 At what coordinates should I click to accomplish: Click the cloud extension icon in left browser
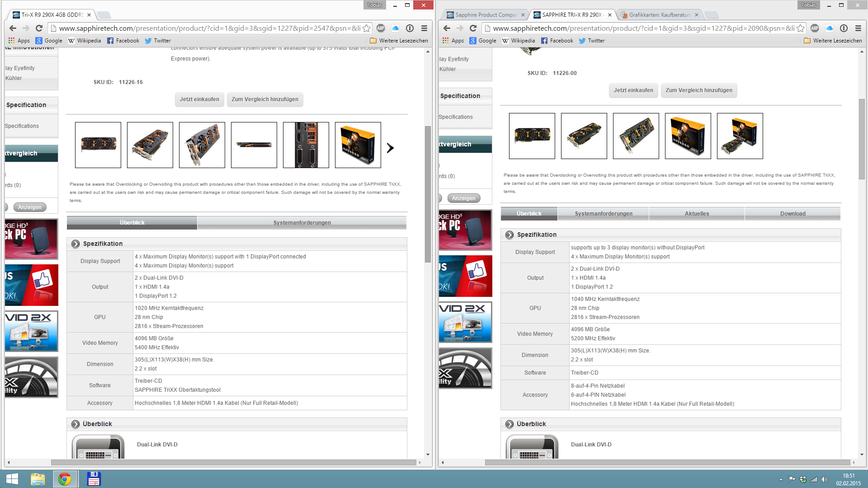click(x=395, y=28)
